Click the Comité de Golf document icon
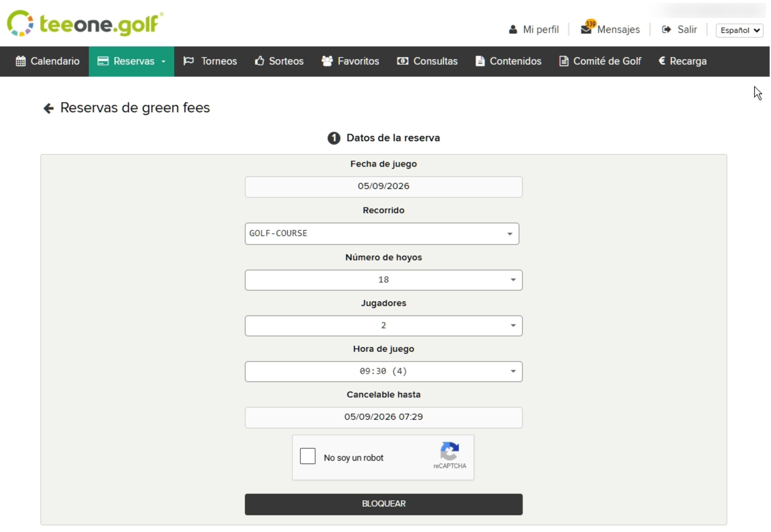771x532 pixels. point(564,61)
